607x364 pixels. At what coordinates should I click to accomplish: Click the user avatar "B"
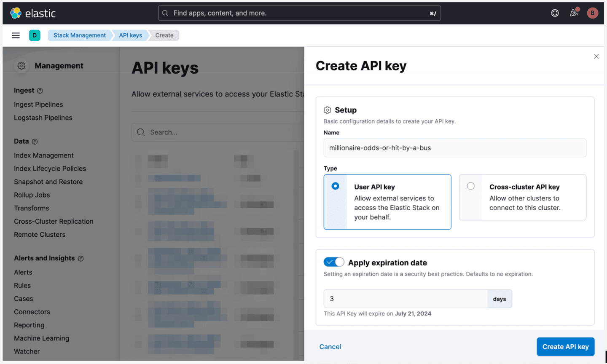(592, 13)
